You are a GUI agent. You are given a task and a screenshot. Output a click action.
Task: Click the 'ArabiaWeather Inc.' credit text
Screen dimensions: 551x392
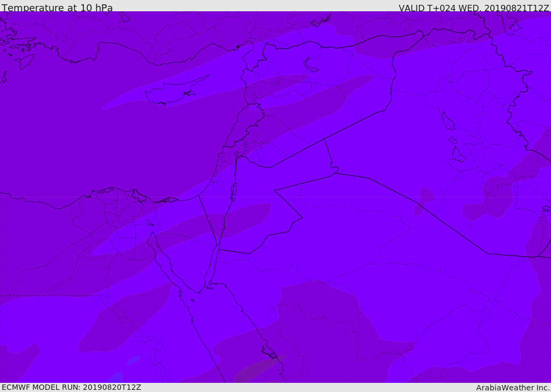[x=513, y=388]
